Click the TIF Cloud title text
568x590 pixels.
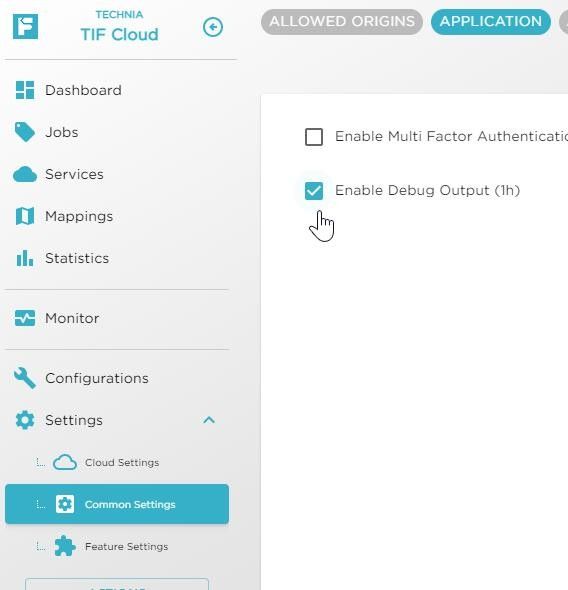click(x=120, y=35)
